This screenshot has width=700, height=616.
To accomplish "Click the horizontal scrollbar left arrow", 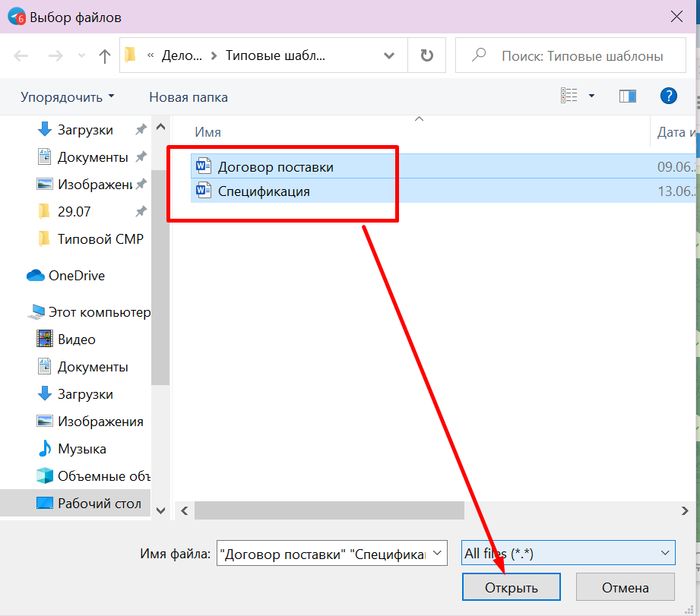I will point(185,510).
